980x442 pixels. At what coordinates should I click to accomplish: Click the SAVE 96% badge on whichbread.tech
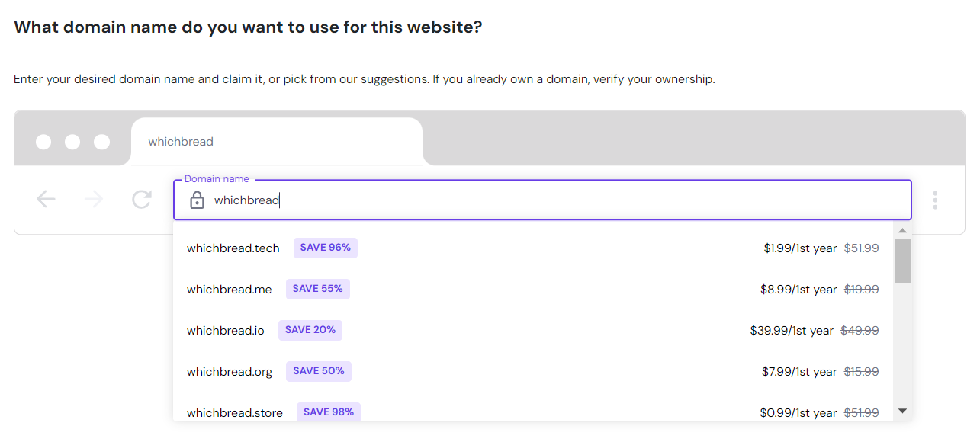tap(326, 248)
